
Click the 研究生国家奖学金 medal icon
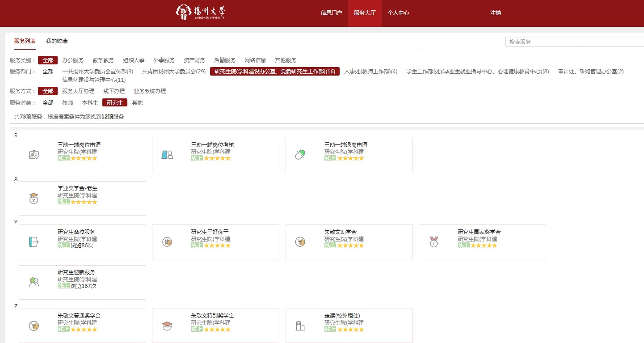click(x=434, y=242)
